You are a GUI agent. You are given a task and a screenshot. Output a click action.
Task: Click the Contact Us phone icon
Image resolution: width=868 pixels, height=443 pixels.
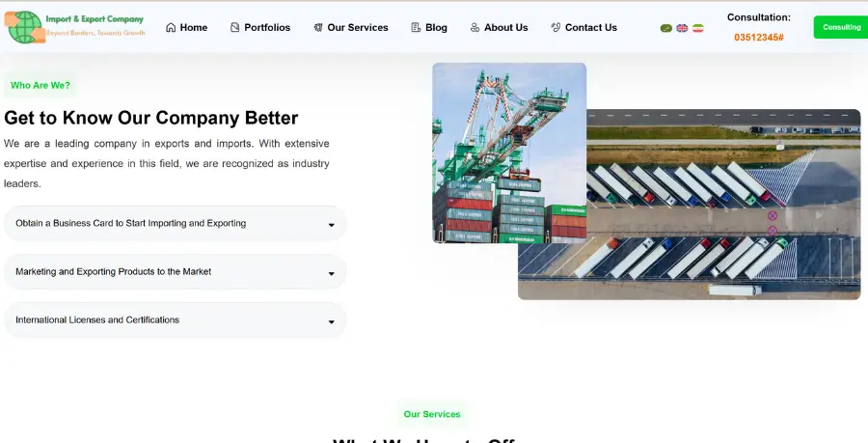click(x=556, y=28)
